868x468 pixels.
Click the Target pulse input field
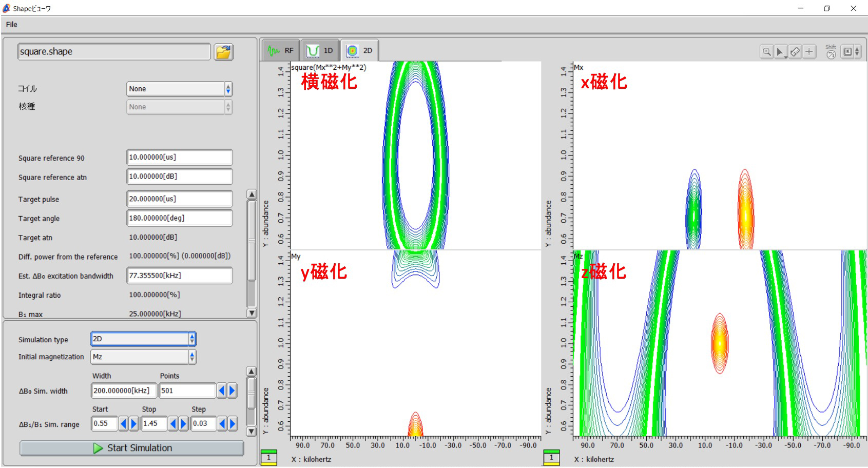coord(179,199)
